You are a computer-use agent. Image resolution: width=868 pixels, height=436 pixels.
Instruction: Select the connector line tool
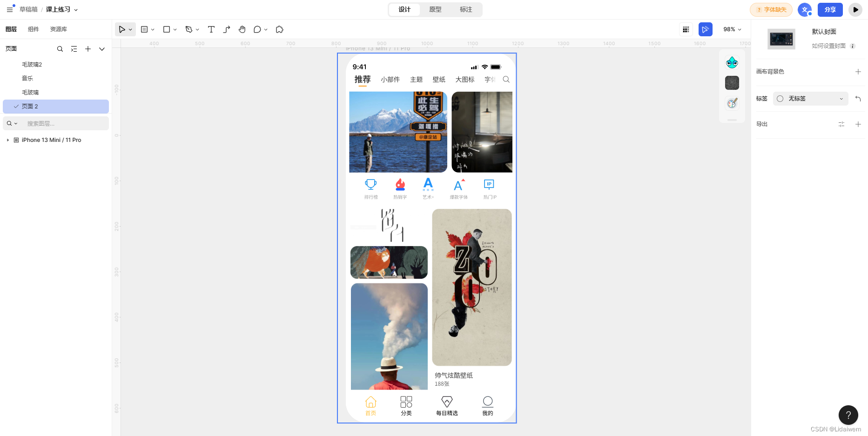pyautogui.click(x=227, y=29)
